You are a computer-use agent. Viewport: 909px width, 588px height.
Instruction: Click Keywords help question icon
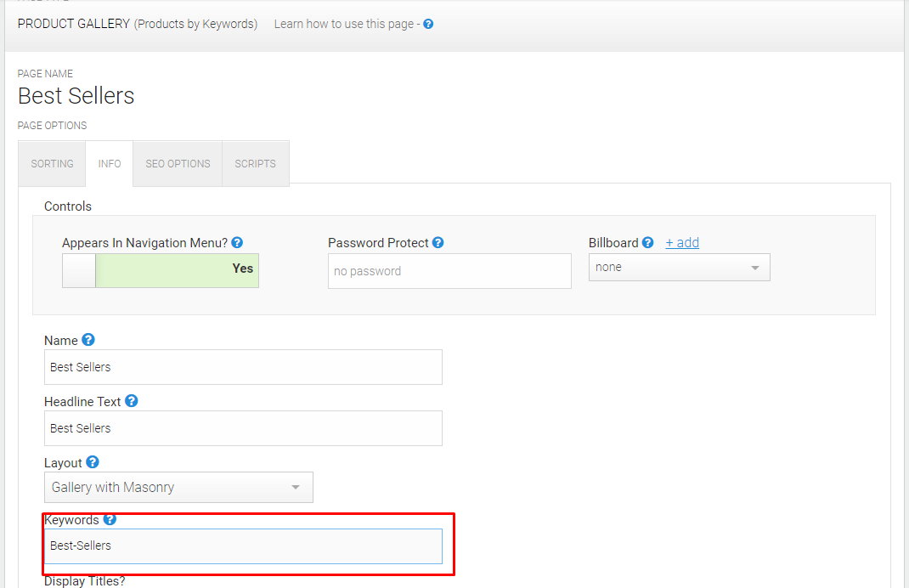(110, 519)
